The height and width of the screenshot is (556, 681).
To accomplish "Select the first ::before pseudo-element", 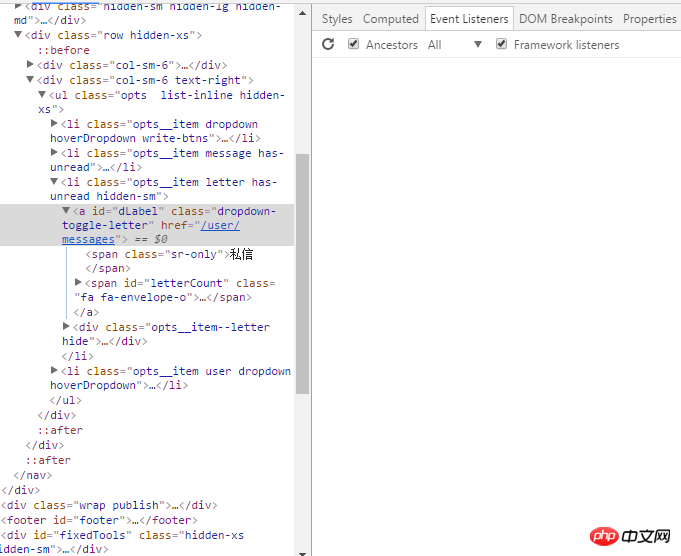I will tap(63, 50).
